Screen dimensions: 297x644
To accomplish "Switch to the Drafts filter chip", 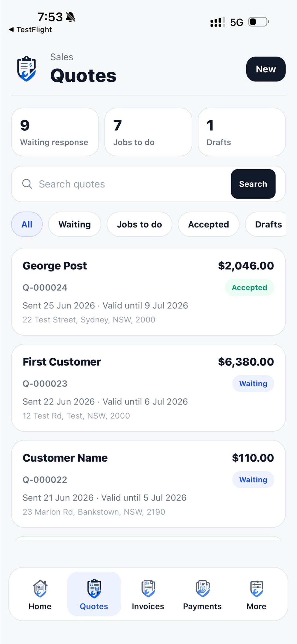I will [x=266, y=224].
